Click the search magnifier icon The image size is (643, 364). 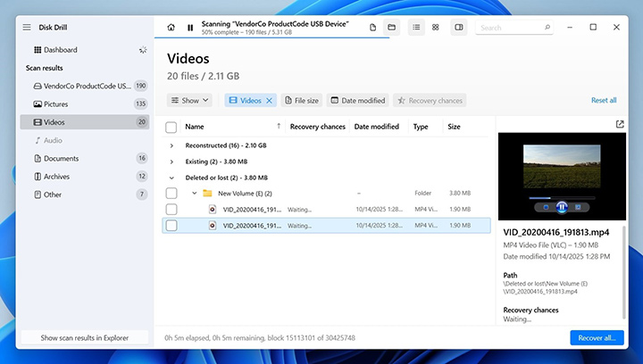pos(547,28)
